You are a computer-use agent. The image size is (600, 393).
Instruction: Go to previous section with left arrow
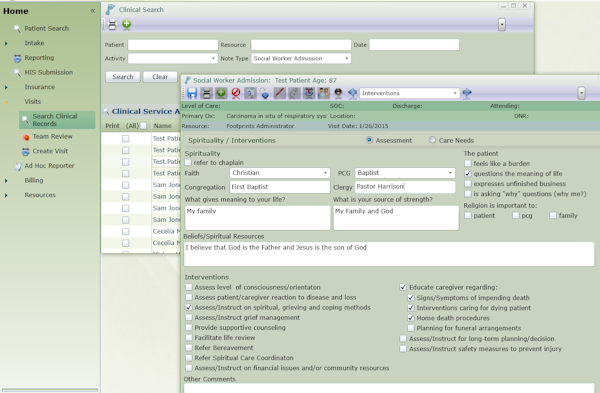pos(352,93)
